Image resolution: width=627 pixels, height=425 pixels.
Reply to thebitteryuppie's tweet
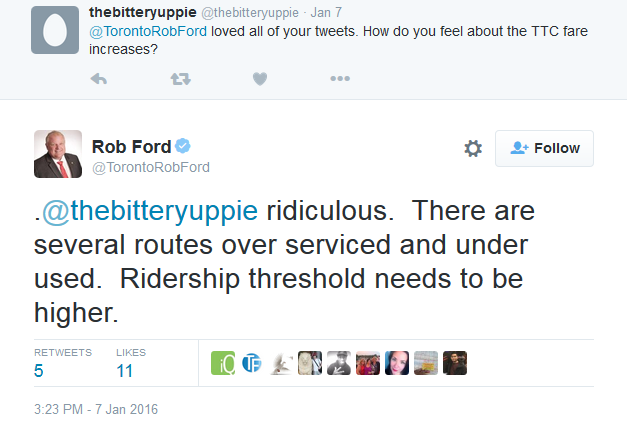pos(99,78)
